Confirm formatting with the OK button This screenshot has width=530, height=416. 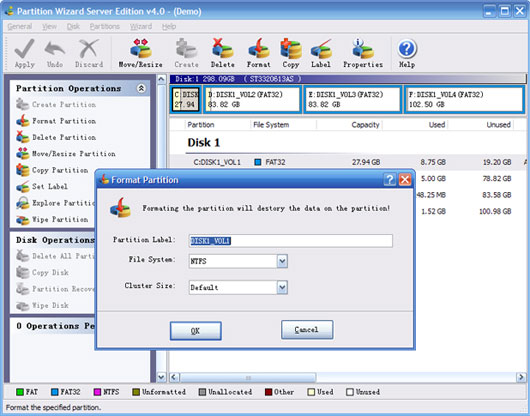pyautogui.click(x=196, y=331)
